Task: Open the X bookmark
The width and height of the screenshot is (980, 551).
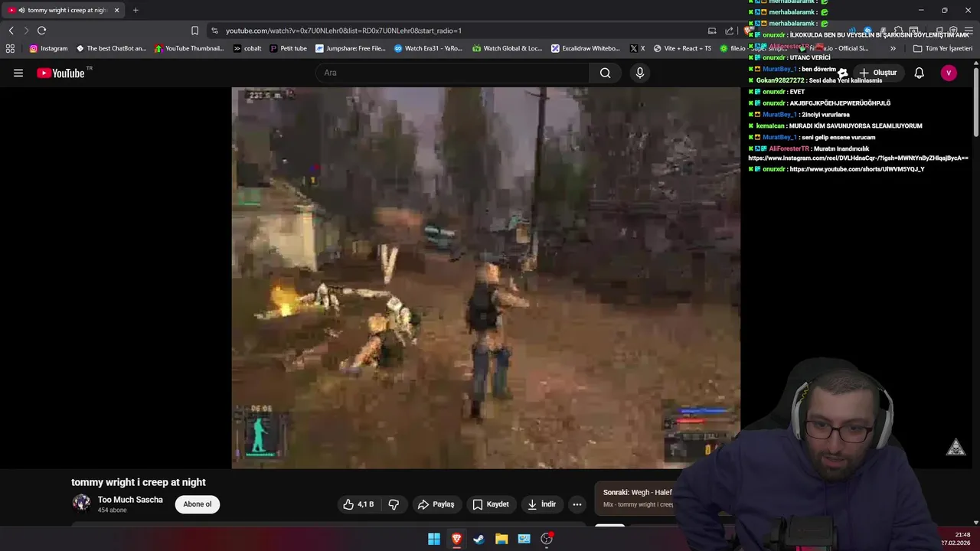Action: point(637,48)
